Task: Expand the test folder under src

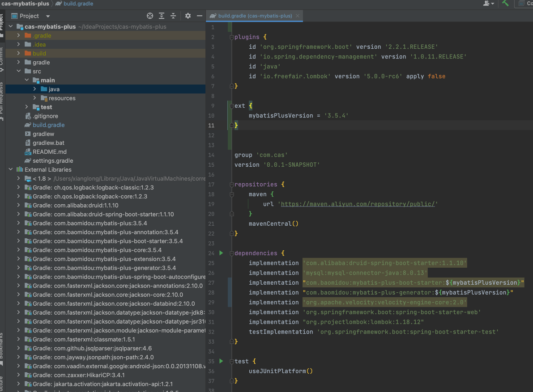Action: pos(27,107)
